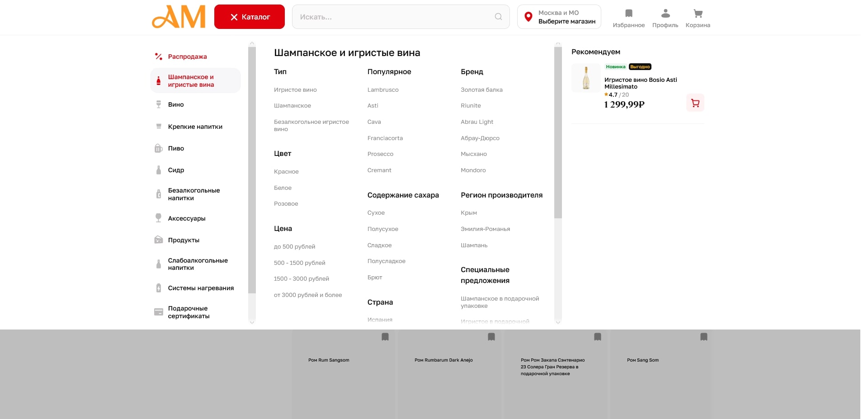This screenshot has height=419, width=868.
Task: Select the Пиво category with mug icon
Action: tap(176, 148)
